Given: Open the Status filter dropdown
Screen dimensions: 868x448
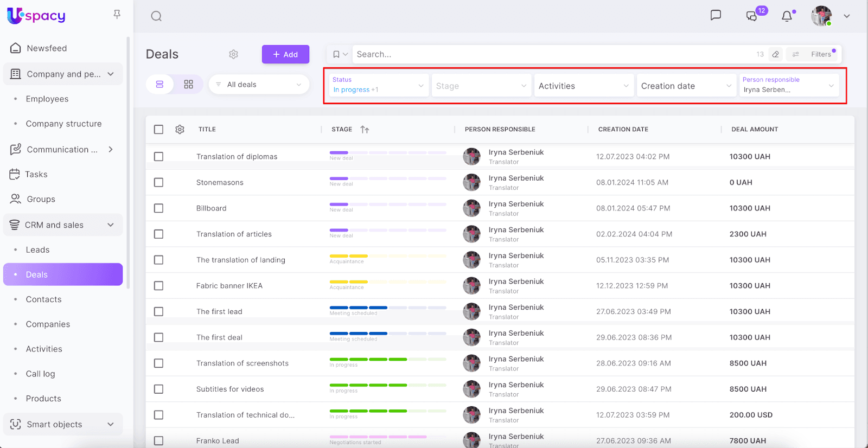Looking at the screenshot, I should click(x=378, y=85).
